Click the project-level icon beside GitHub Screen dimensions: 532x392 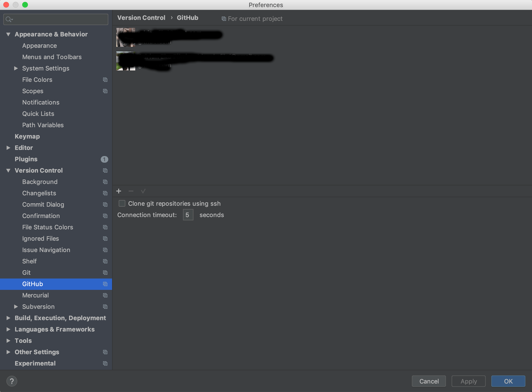tap(105, 284)
